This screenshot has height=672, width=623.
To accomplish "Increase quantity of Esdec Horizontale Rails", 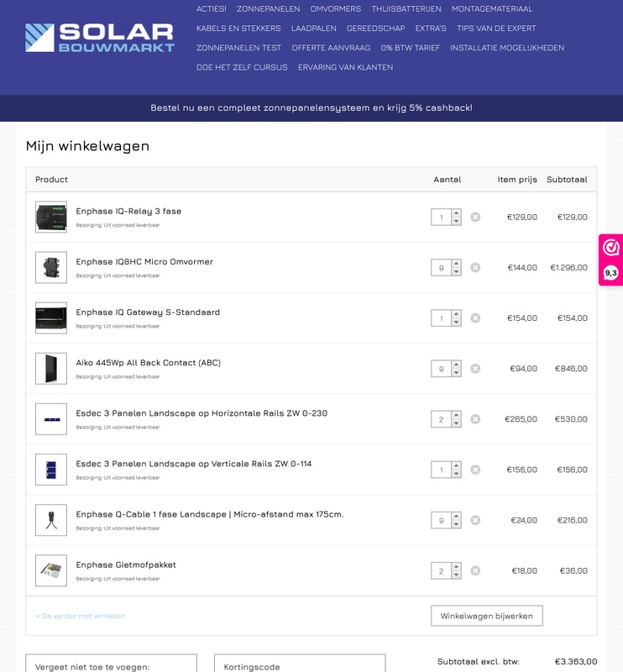I will [456, 415].
